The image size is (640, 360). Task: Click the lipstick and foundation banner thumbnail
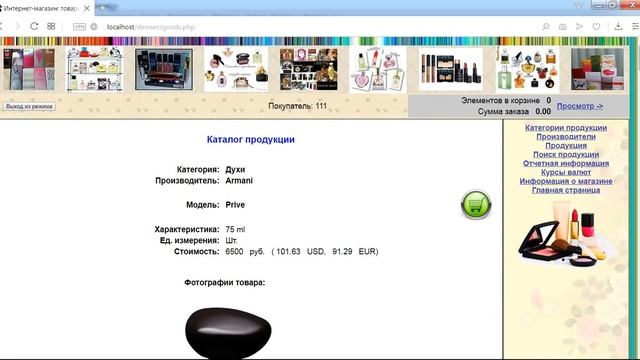(451, 69)
